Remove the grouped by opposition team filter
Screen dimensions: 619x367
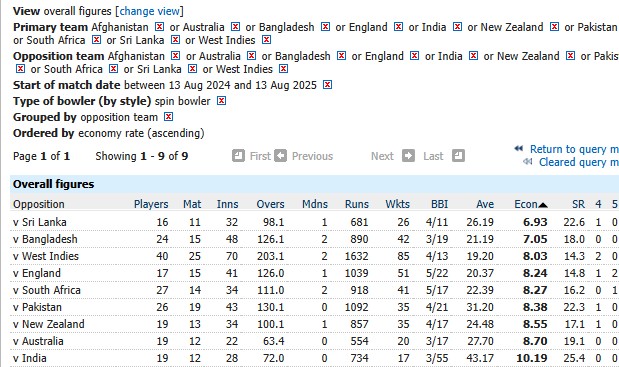169,117
